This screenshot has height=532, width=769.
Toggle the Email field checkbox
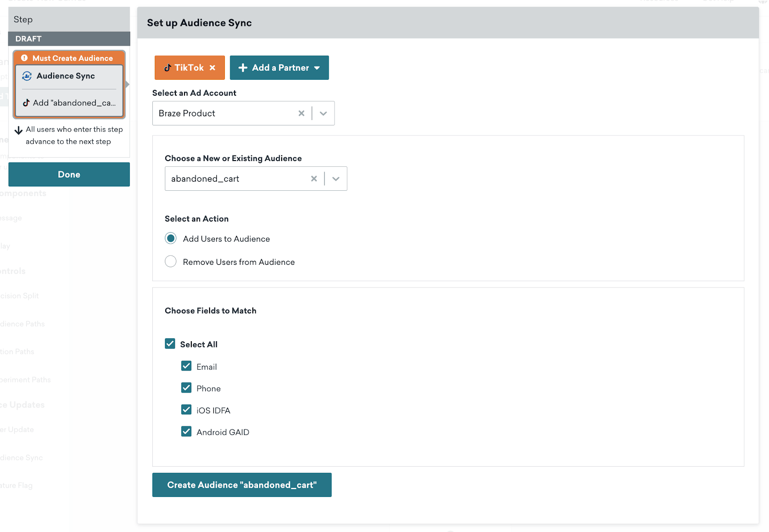pyautogui.click(x=186, y=366)
